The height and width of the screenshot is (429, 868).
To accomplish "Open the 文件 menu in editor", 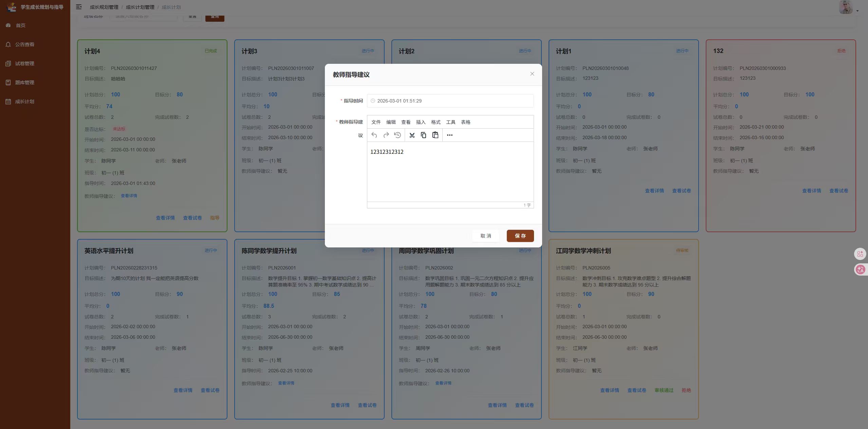I will point(376,122).
